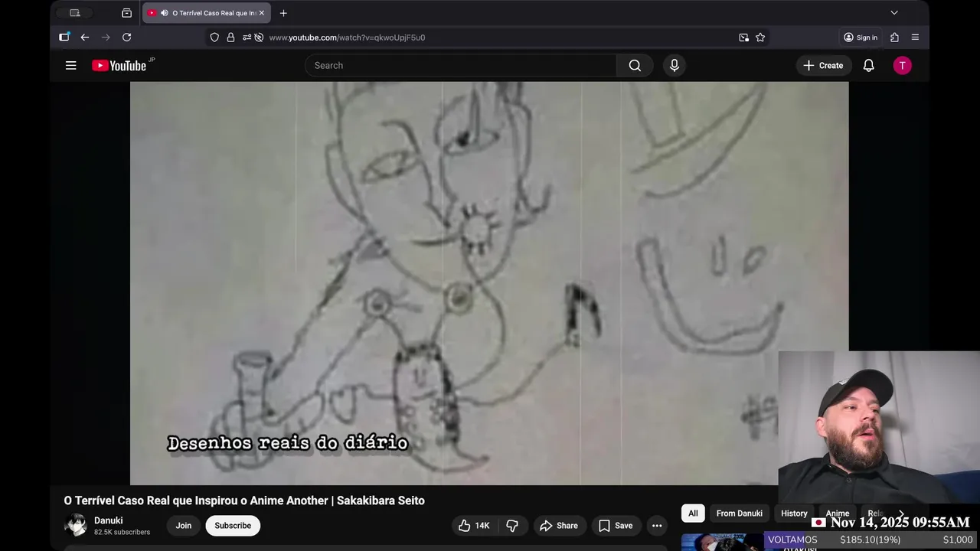Open the Danuki channel name link
This screenshot has height=551, width=980.
(x=109, y=520)
